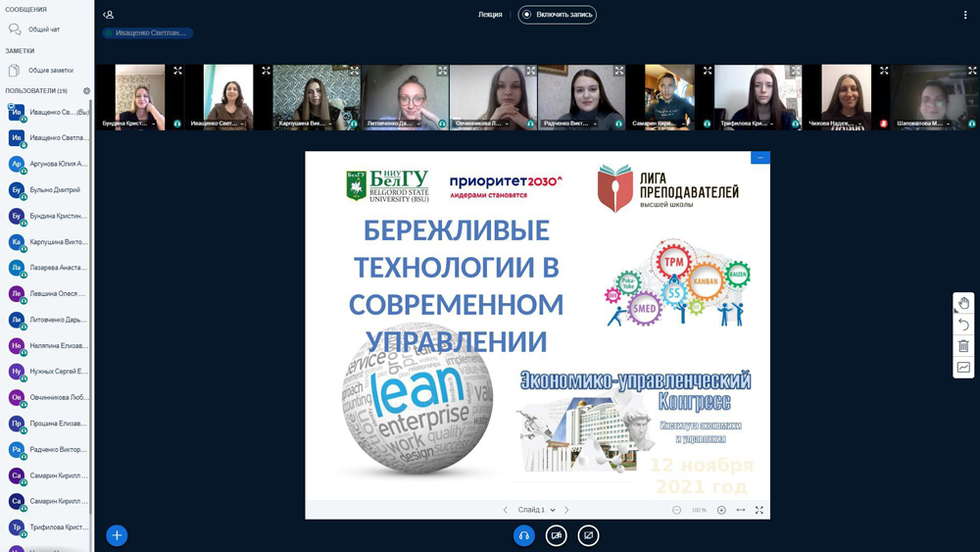Zoom in the presentation slide
This screenshot has width=980, height=552.
coord(721,510)
